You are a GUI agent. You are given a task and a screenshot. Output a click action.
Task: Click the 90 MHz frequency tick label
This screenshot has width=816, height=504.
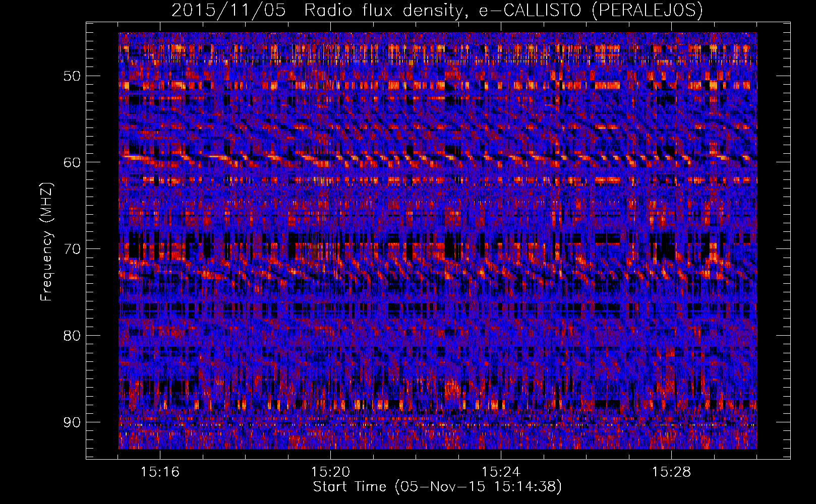coord(72,422)
